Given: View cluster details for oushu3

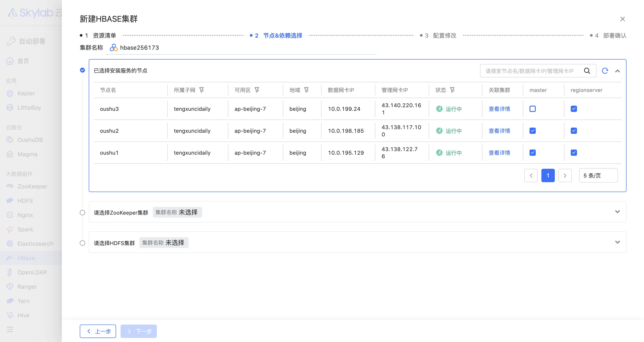Looking at the screenshot, I should coord(499,109).
